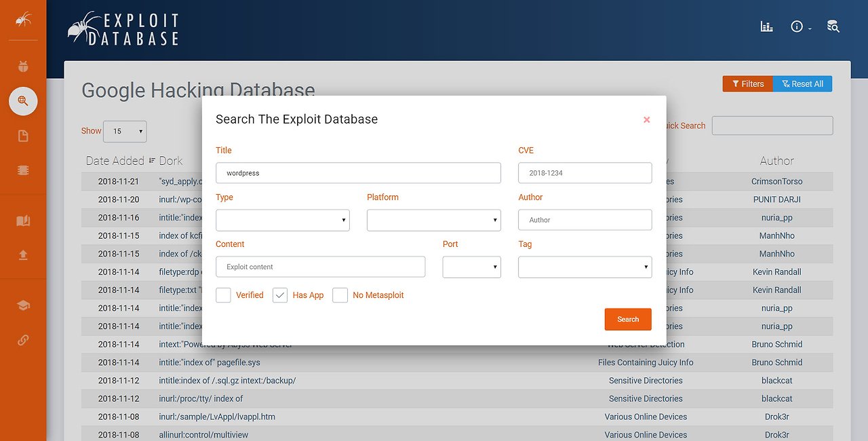This screenshot has height=441, width=868.
Task: Toggle the No Metasploit checkbox
Action: (340, 295)
